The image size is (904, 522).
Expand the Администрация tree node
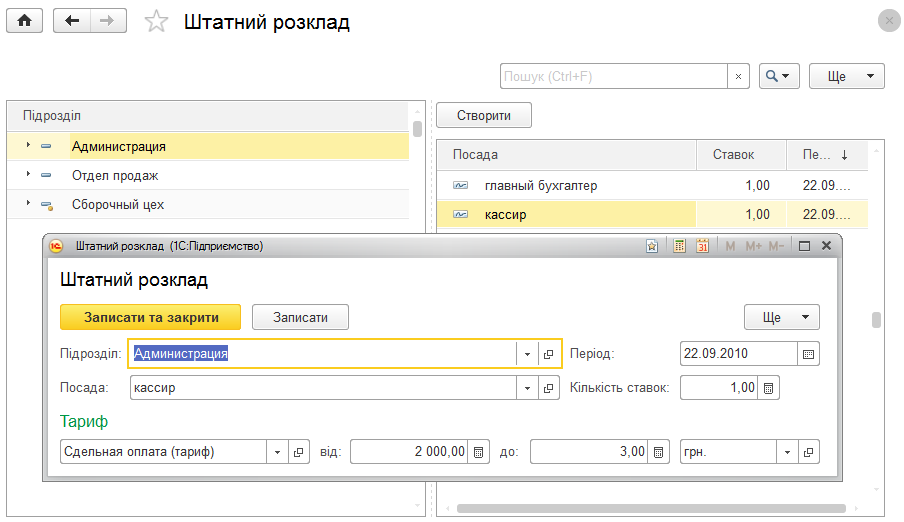[x=28, y=145]
